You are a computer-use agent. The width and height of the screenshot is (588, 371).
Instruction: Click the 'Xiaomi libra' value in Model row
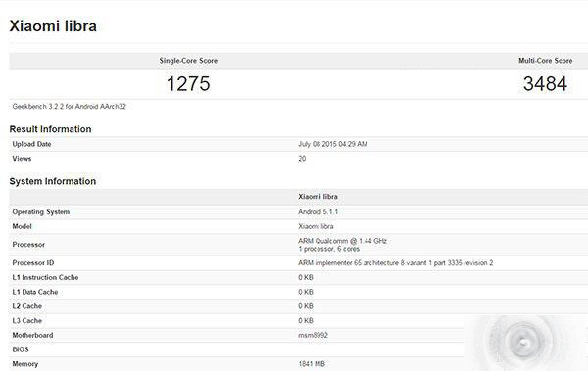[316, 227]
